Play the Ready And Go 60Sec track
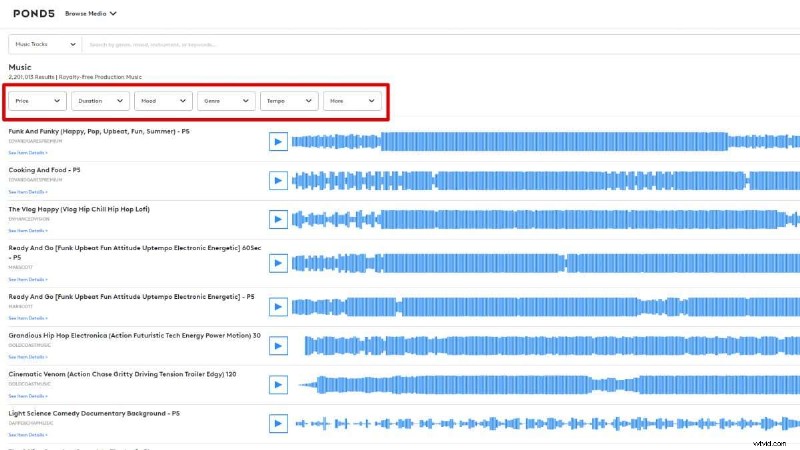 pos(278,262)
